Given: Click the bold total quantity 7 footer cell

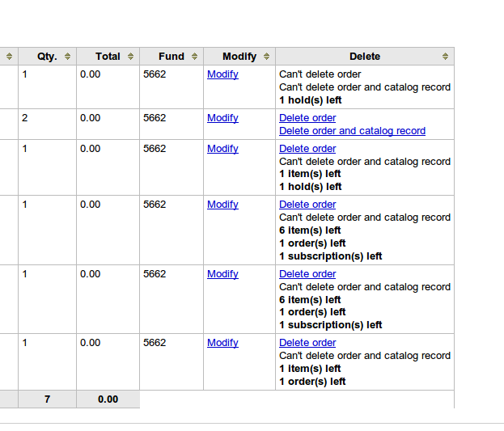Looking at the screenshot, I should [x=47, y=399].
